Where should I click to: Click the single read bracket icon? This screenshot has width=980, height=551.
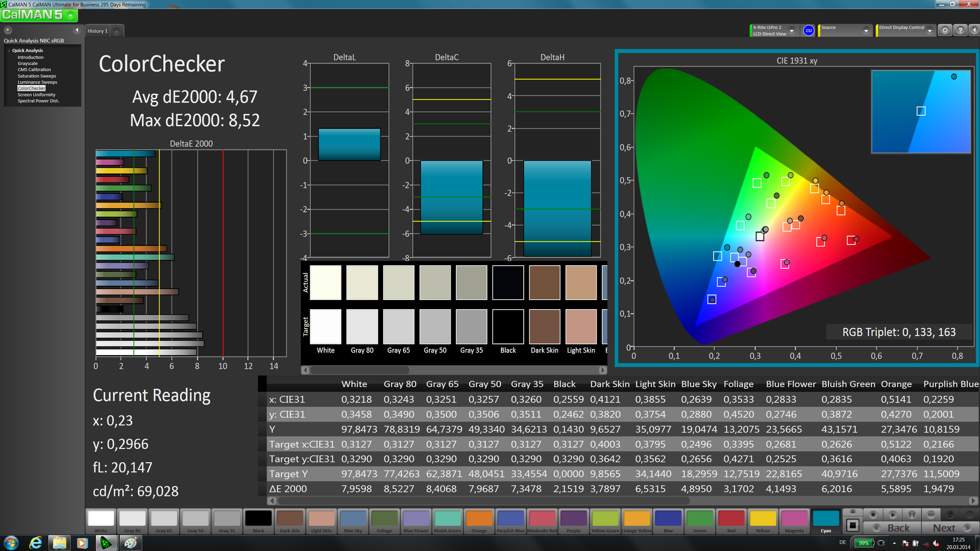click(912, 514)
